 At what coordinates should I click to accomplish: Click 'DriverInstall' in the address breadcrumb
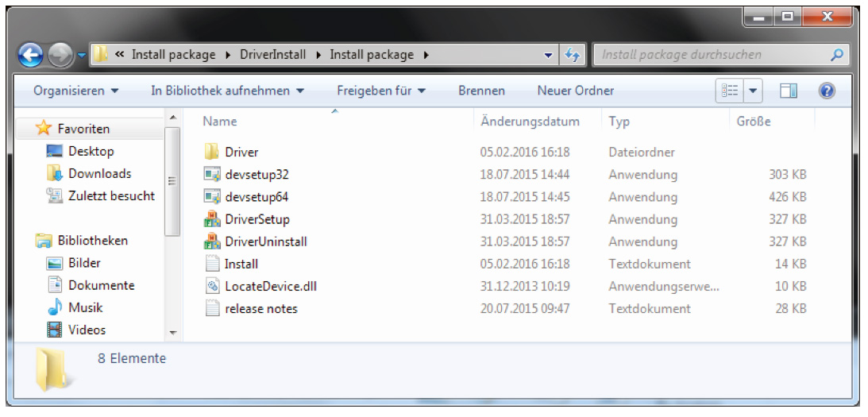[x=272, y=55]
